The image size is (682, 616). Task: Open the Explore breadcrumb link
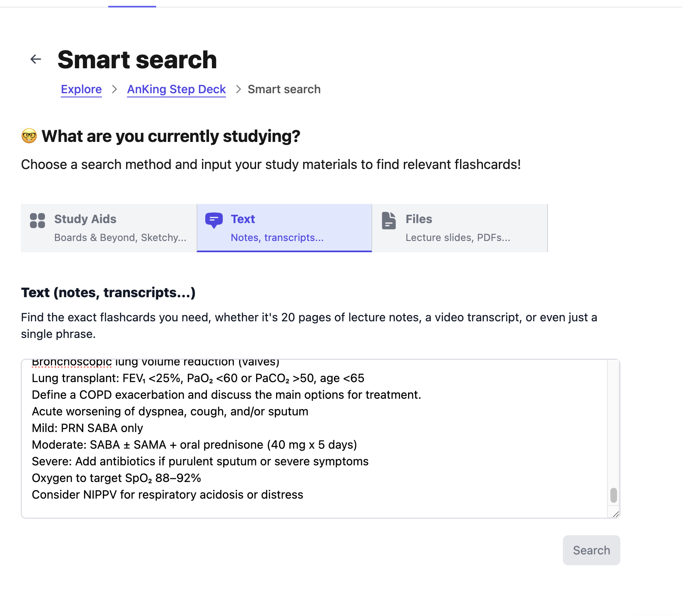pyautogui.click(x=81, y=89)
